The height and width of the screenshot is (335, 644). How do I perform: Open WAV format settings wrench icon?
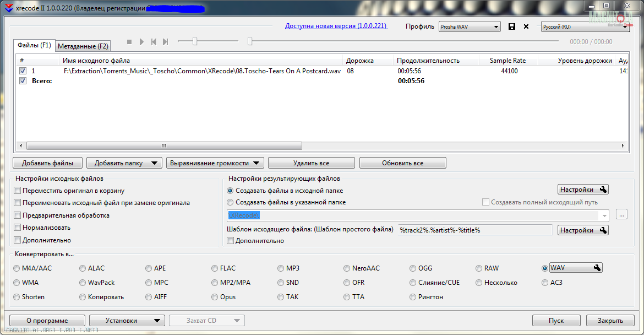(596, 268)
